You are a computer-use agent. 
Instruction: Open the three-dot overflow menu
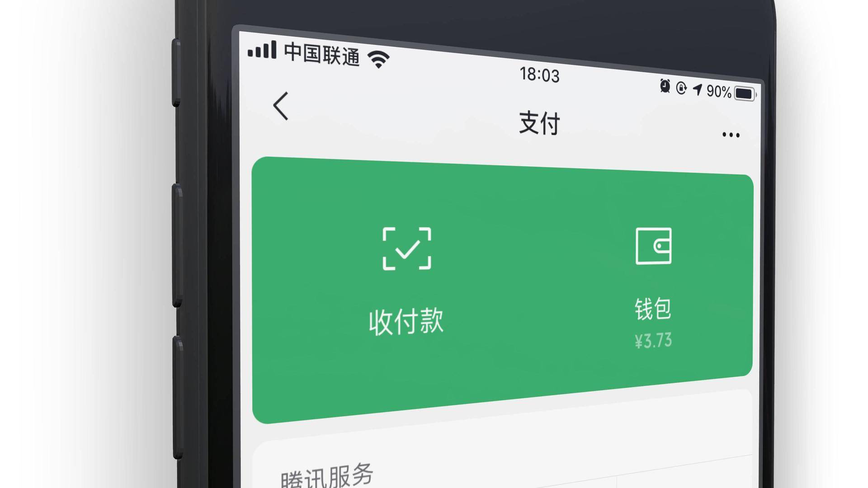pos(730,135)
